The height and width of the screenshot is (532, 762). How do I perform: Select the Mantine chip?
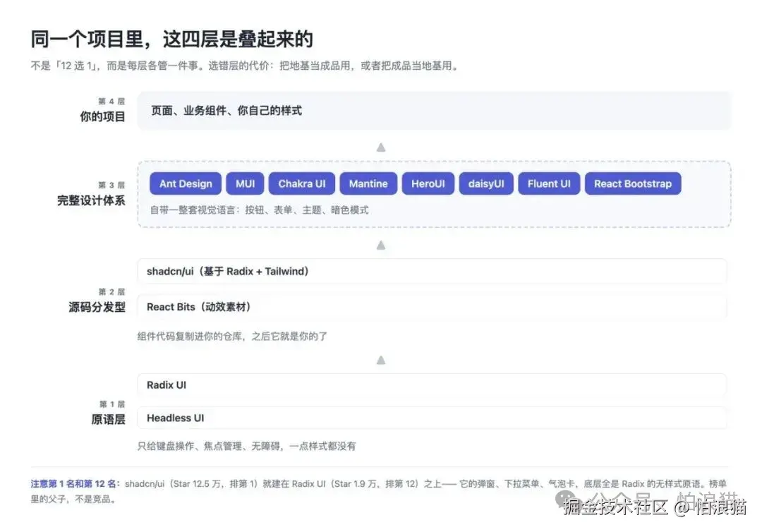368,183
